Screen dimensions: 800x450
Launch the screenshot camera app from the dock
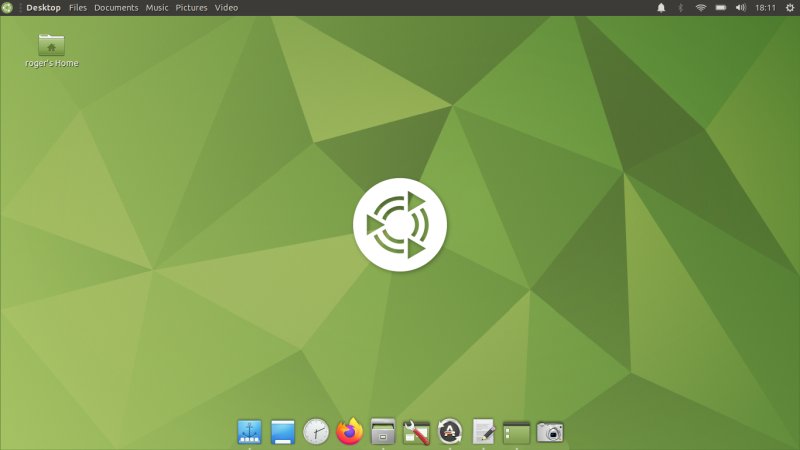coord(550,432)
